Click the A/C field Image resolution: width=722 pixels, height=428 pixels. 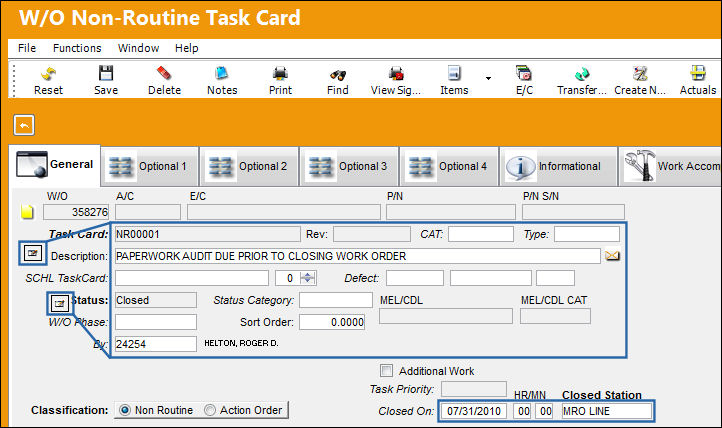click(x=148, y=212)
